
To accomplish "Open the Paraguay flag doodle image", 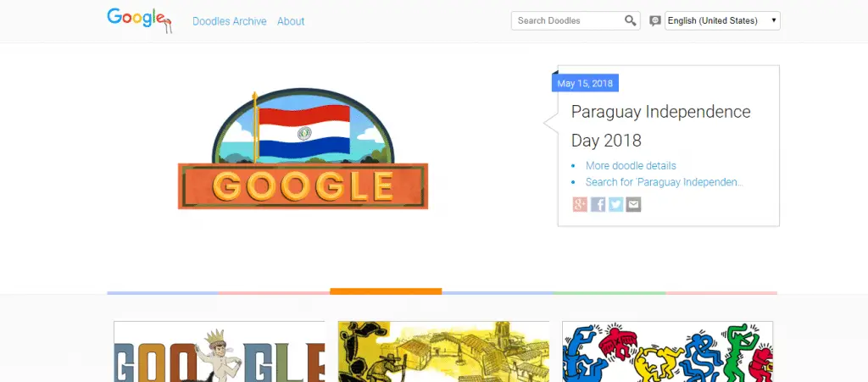I will tap(303, 149).
